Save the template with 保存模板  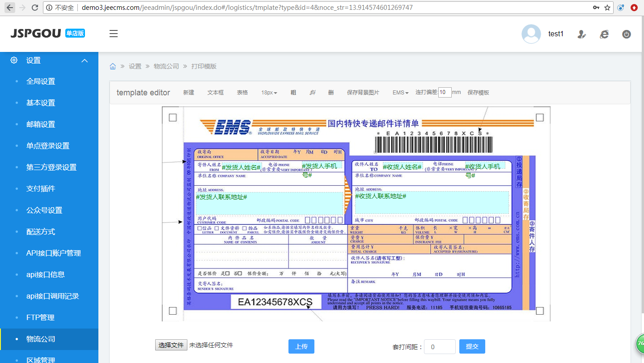point(479,93)
